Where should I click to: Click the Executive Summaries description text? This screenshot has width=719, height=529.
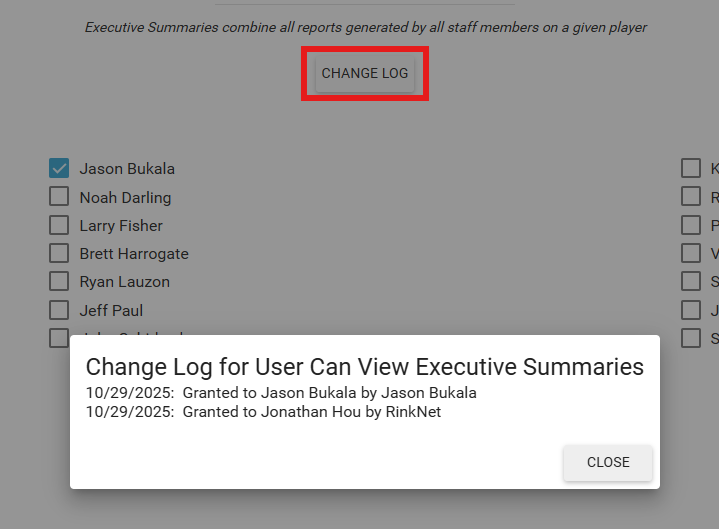(x=365, y=27)
